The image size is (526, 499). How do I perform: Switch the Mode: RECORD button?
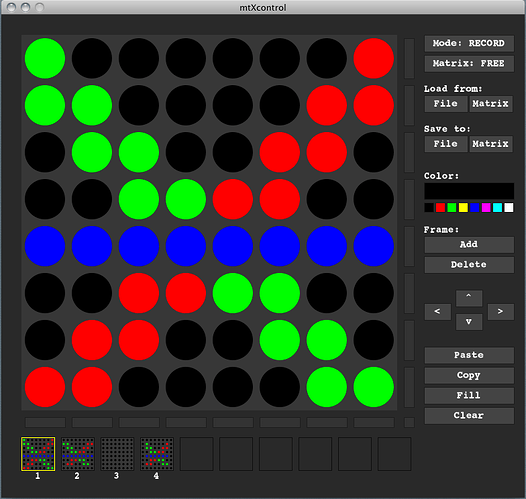pos(469,44)
